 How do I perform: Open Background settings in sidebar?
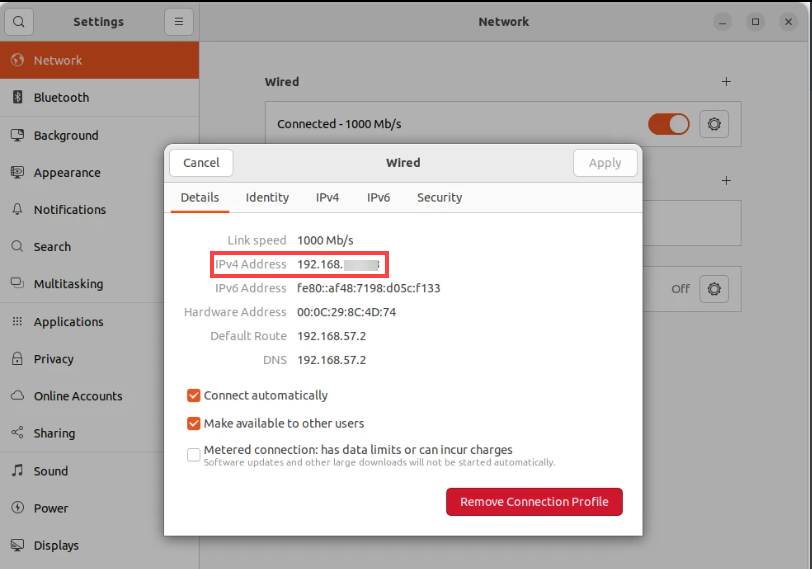66,135
